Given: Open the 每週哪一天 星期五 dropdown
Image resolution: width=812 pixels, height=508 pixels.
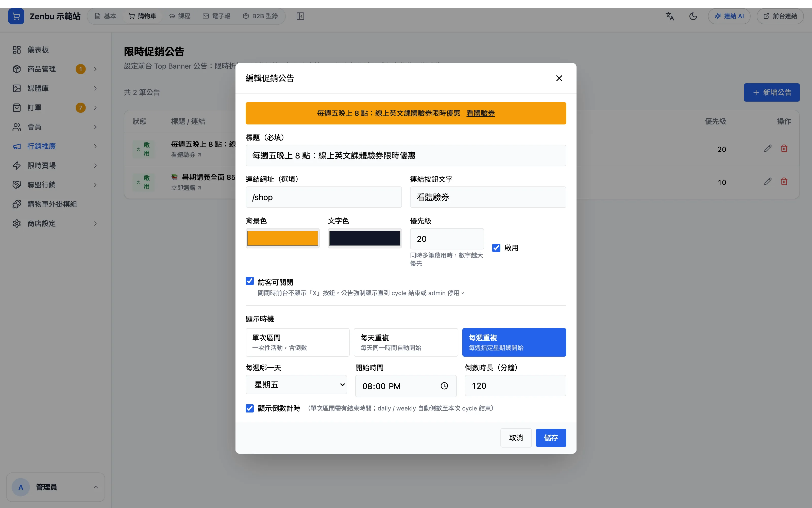Looking at the screenshot, I should tap(296, 385).
